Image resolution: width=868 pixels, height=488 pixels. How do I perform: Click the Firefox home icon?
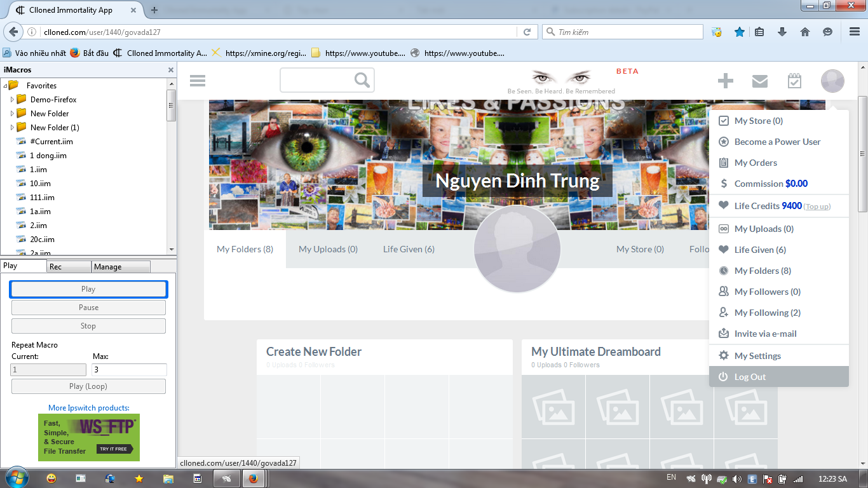pyautogui.click(x=804, y=32)
